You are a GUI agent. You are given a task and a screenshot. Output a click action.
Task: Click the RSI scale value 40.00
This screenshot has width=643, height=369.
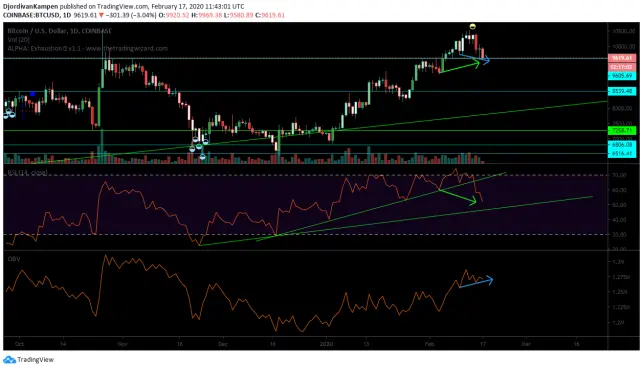(x=619, y=220)
